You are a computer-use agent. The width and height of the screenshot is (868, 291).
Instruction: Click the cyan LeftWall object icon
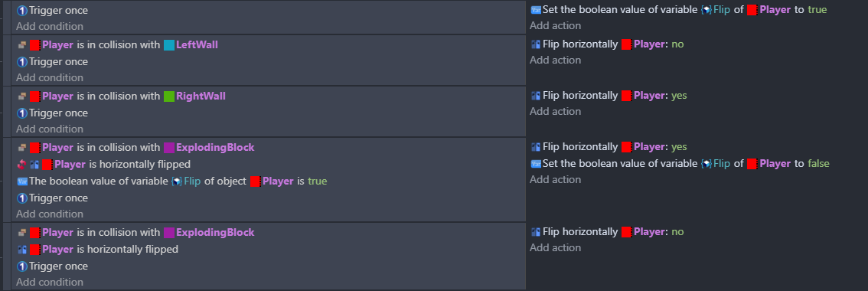pos(169,45)
